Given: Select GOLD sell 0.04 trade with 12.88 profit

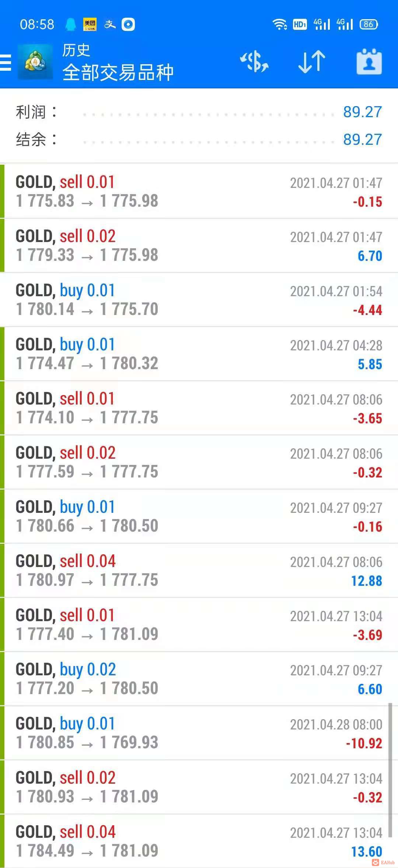Looking at the screenshot, I should (x=199, y=570).
